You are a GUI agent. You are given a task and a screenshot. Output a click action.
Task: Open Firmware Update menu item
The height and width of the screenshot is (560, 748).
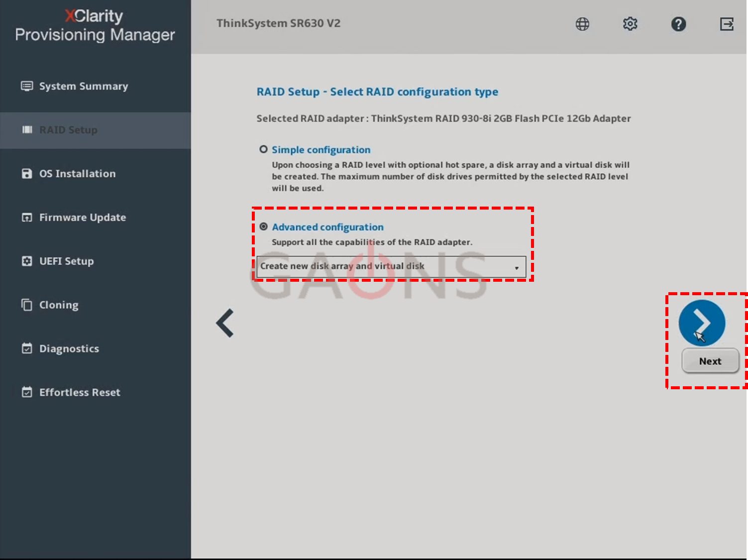click(x=96, y=218)
